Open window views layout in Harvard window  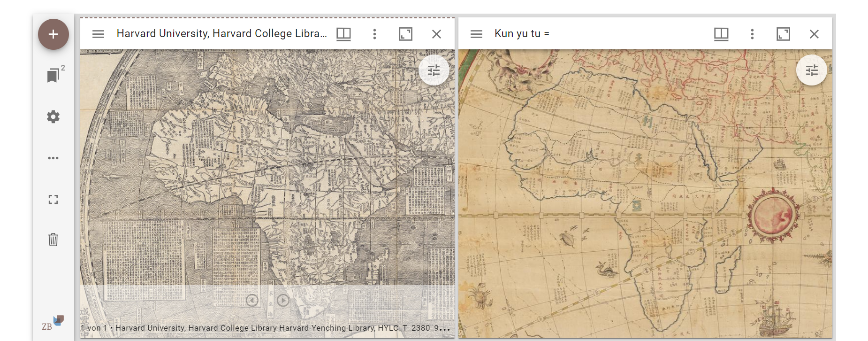(x=343, y=34)
